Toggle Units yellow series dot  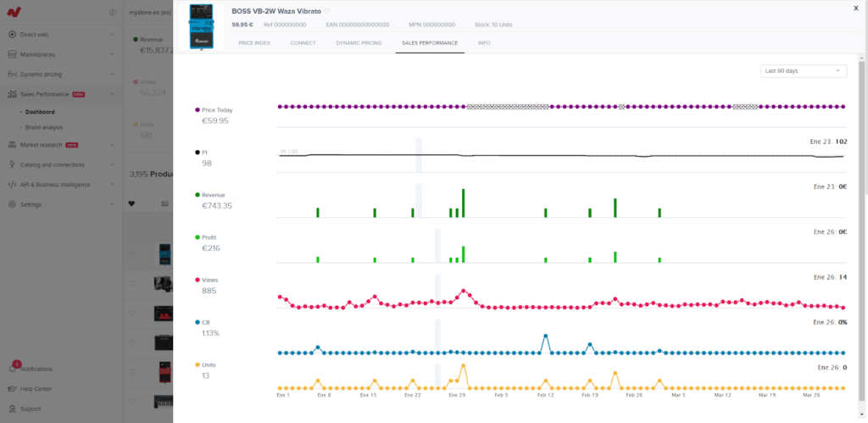198,365
